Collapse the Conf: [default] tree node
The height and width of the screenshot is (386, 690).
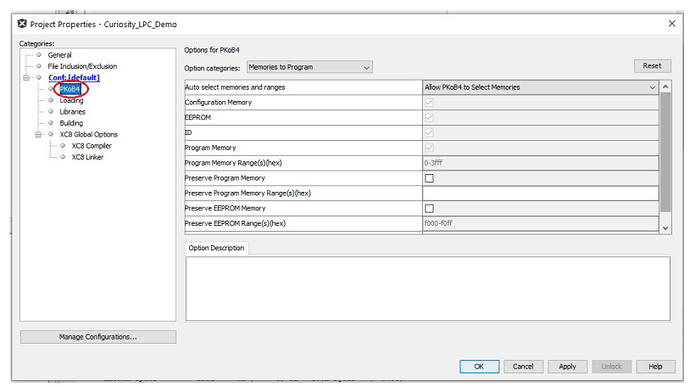26,78
